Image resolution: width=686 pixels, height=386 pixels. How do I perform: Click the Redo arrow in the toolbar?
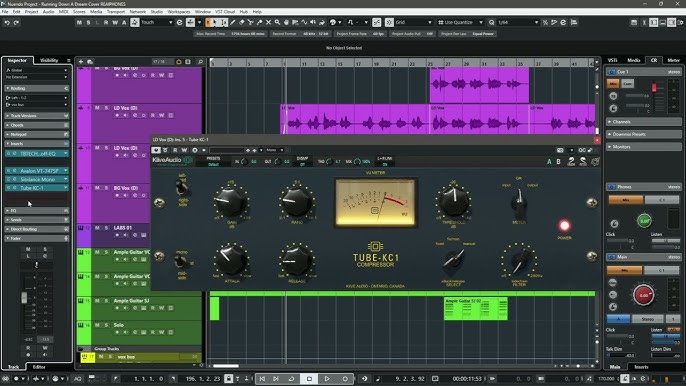click(x=16, y=22)
